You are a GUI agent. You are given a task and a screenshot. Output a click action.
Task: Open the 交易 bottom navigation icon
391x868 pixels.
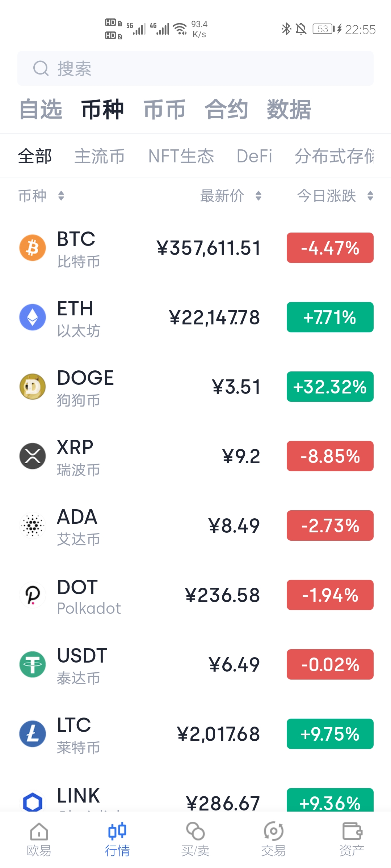(x=274, y=831)
